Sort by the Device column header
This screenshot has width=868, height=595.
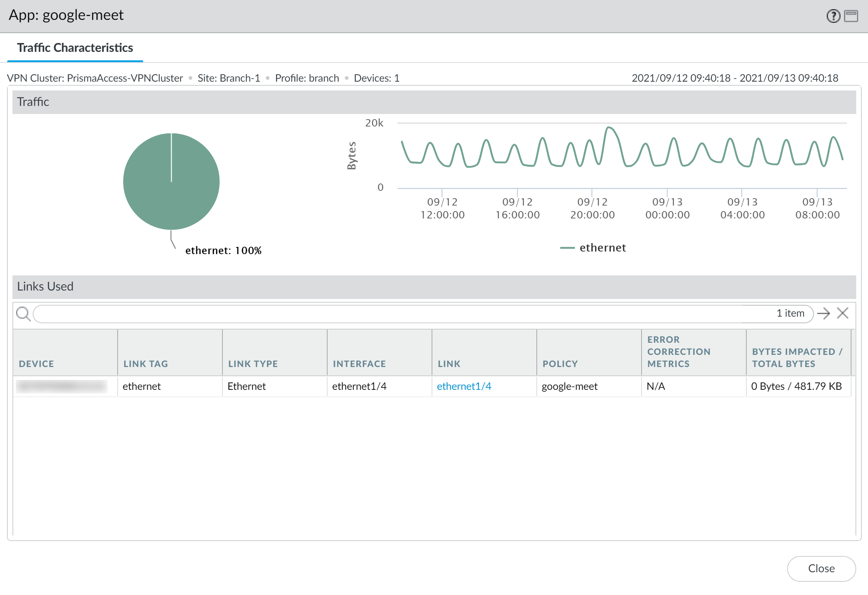tap(36, 364)
